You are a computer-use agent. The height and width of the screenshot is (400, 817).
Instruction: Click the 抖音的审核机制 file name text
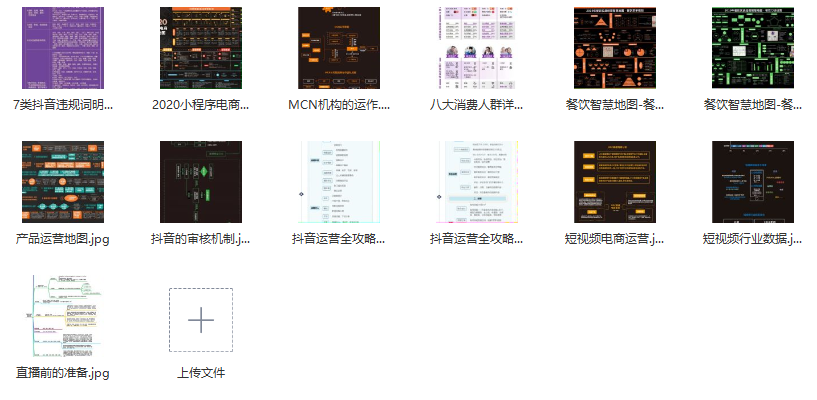coord(200,239)
